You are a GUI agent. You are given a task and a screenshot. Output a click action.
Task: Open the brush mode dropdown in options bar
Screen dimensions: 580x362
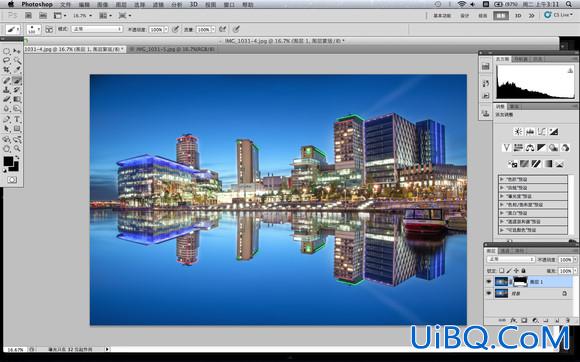point(97,29)
